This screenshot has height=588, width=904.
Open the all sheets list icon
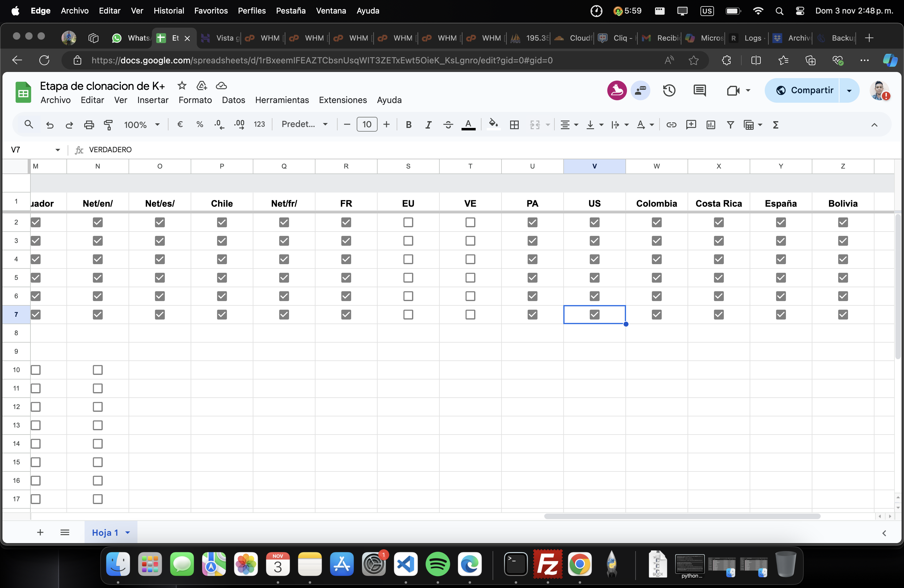tap(65, 532)
